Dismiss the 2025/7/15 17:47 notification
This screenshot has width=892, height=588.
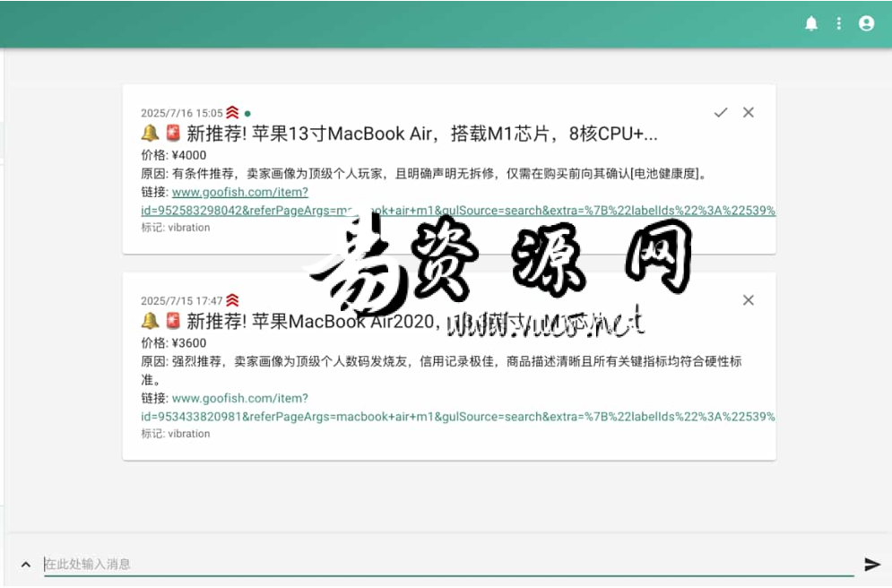coord(748,300)
